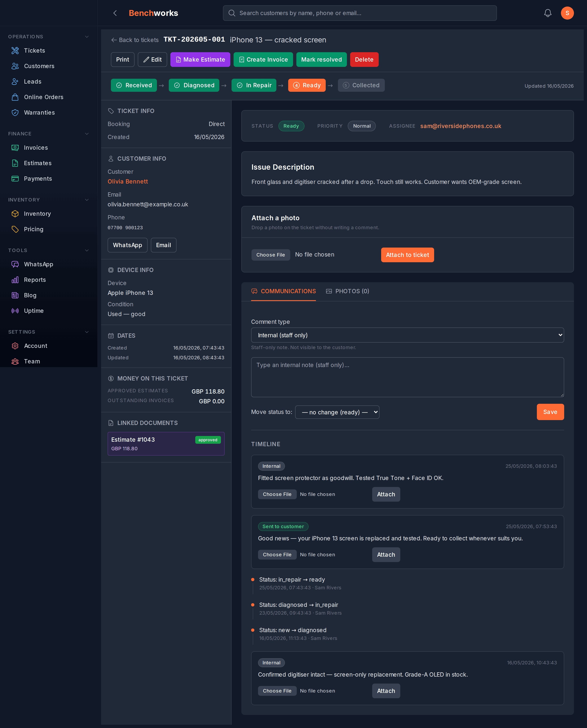587x728 pixels.
Task: Open Invoices icon in Finance
Action: [15, 148]
